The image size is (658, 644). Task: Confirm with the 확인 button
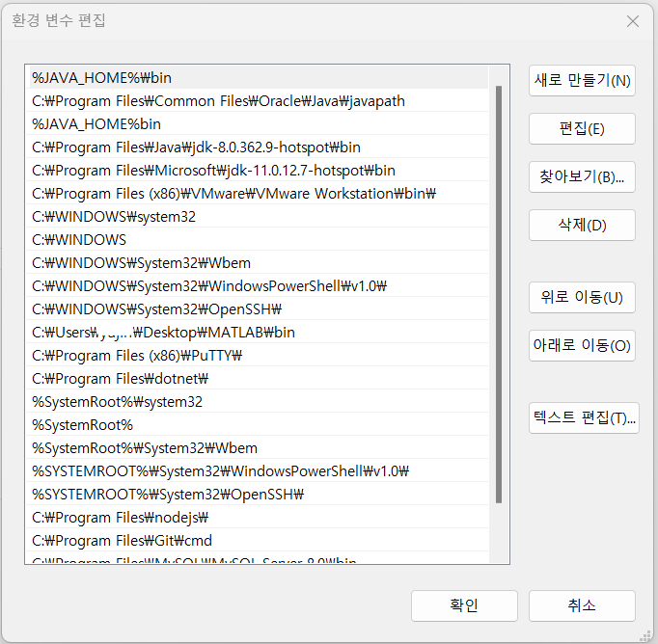point(464,605)
